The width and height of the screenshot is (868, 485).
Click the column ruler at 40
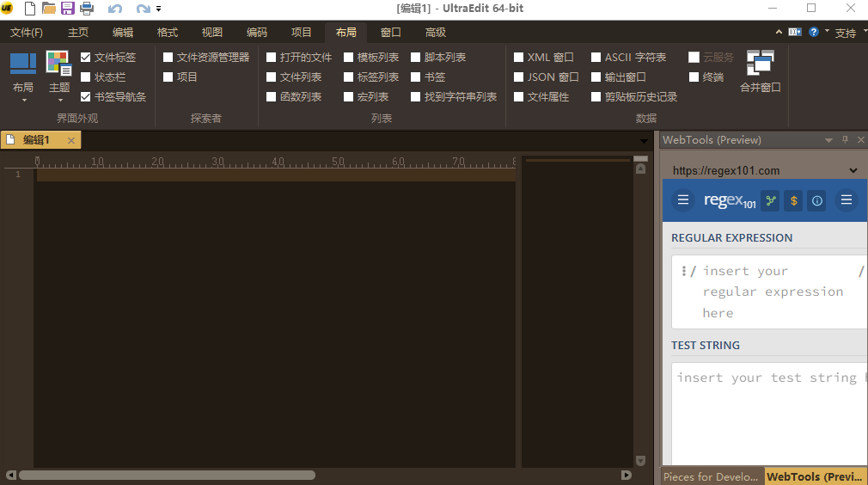278,162
